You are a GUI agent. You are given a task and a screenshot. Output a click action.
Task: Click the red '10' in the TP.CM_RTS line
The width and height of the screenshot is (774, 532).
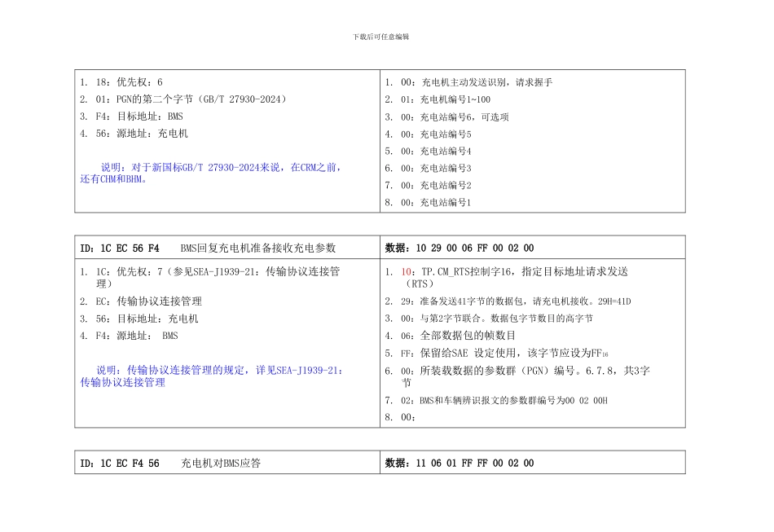tap(407, 272)
